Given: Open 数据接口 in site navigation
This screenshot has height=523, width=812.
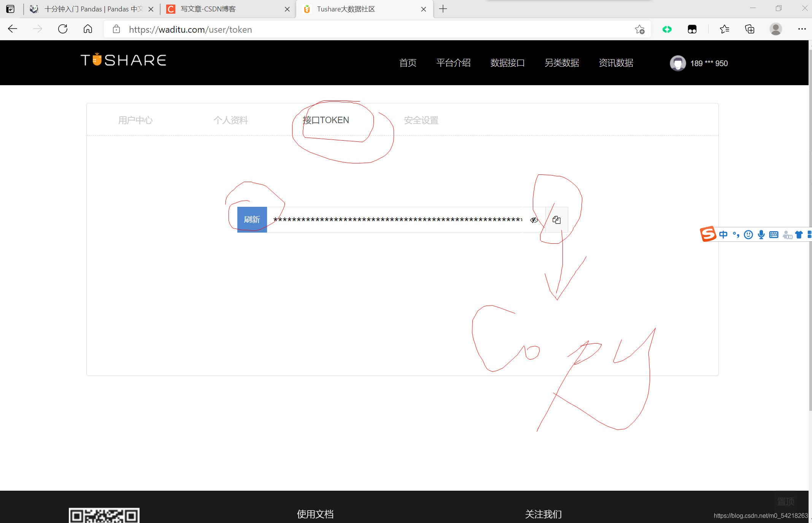Looking at the screenshot, I should click(507, 63).
